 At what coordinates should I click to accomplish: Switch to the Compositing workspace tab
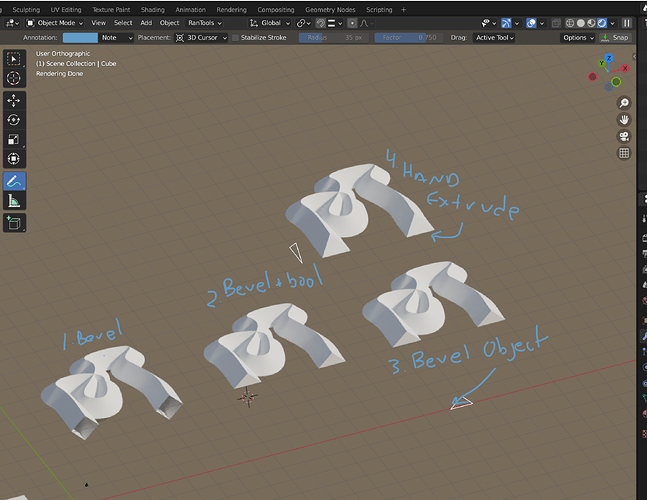click(x=276, y=9)
